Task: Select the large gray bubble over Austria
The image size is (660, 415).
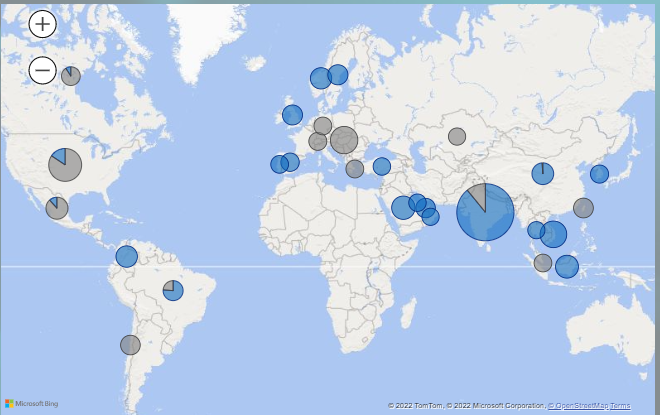Action: 344,140
